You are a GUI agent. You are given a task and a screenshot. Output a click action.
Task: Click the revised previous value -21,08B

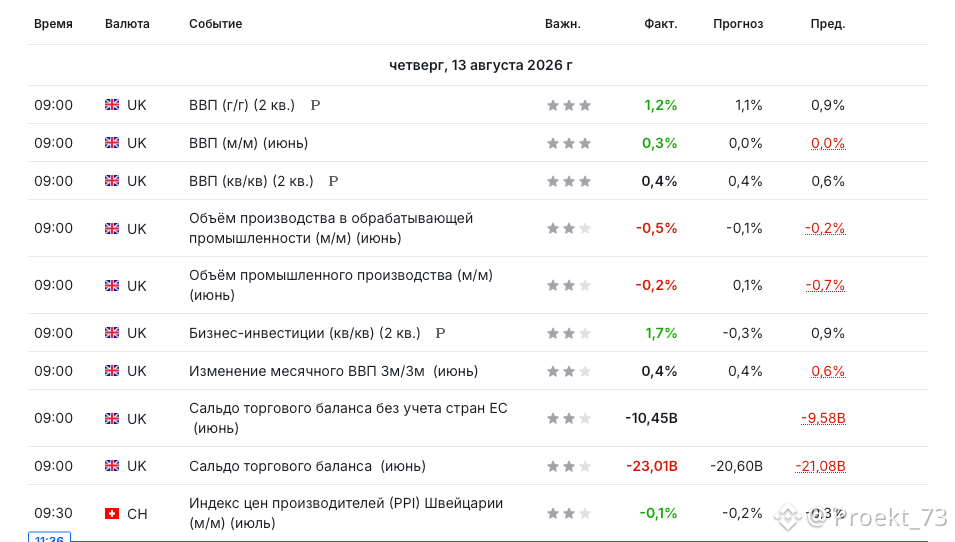point(820,466)
